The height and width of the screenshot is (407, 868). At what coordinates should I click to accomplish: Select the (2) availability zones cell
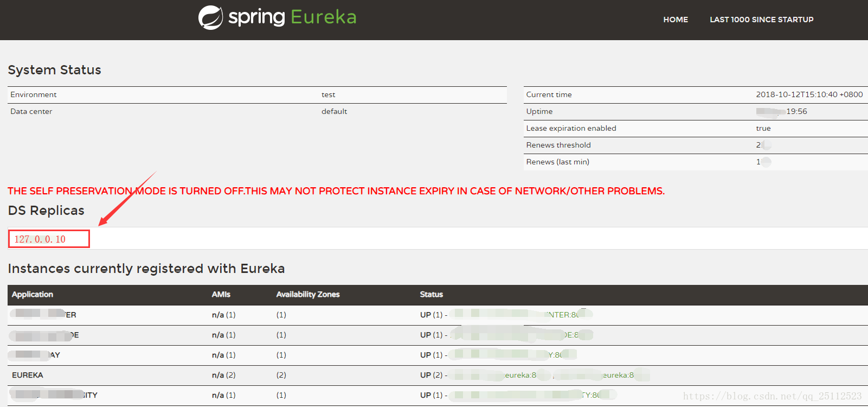[281, 375]
